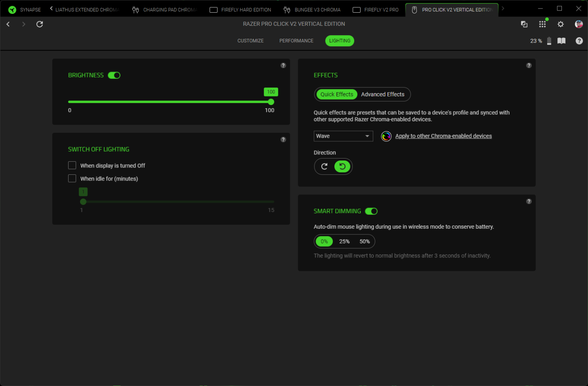Go forward with the navigation forward arrow
This screenshot has width=588, height=386.
click(x=24, y=24)
